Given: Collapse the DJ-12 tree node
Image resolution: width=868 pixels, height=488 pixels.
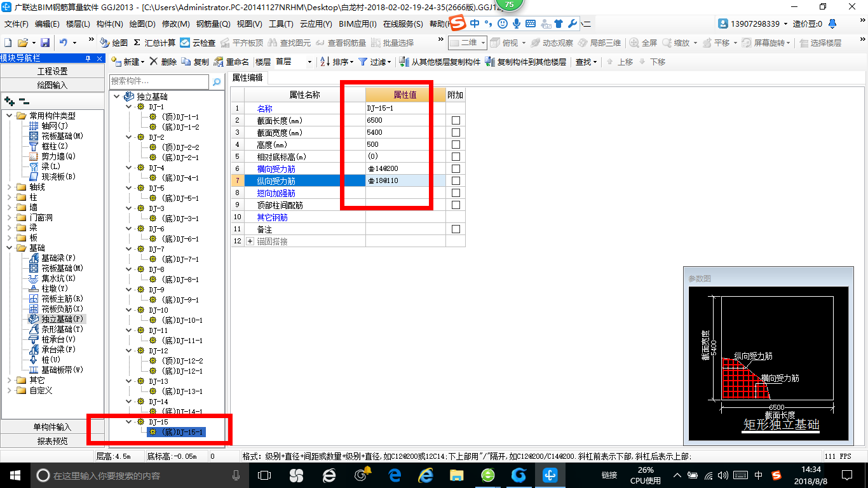Looking at the screenshot, I should click(x=130, y=351).
